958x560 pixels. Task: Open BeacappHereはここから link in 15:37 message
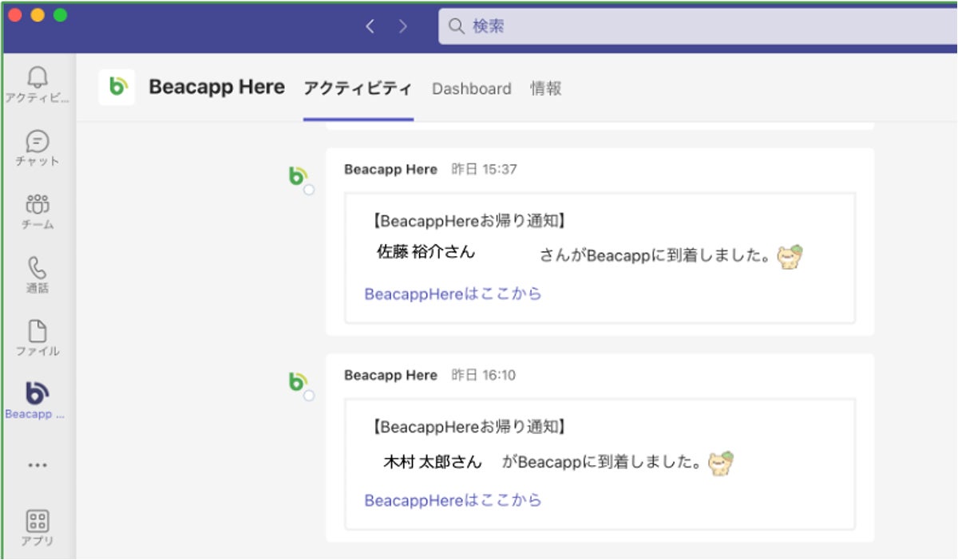click(453, 294)
